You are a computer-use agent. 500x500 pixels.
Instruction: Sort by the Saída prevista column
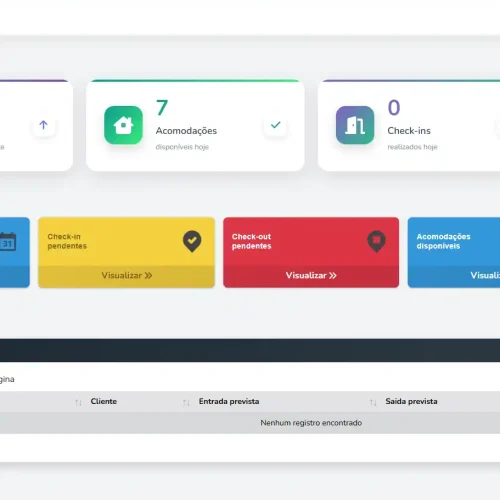pyautogui.click(x=411, y=401)
